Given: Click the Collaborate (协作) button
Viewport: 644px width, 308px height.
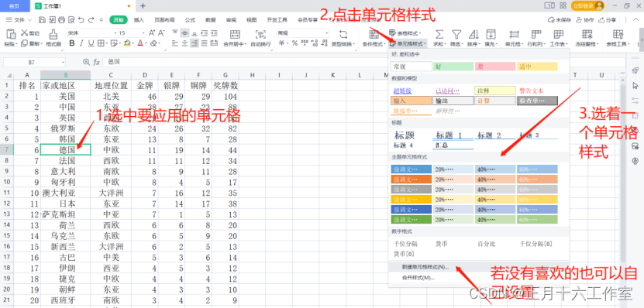Looking at the screenshot, I should (x=585, y=19).
